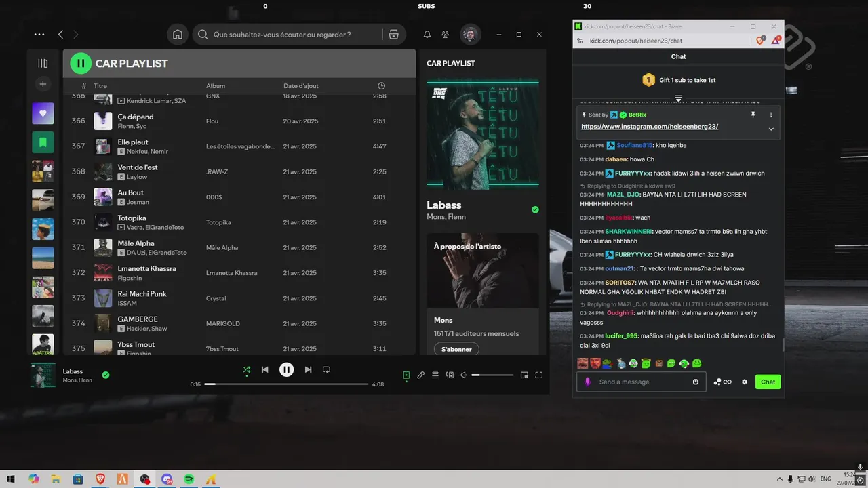This screenshot has width=868, height=488.
Task: Open artist link Josman
Action: pyautogui.click(x=138, y=202)
